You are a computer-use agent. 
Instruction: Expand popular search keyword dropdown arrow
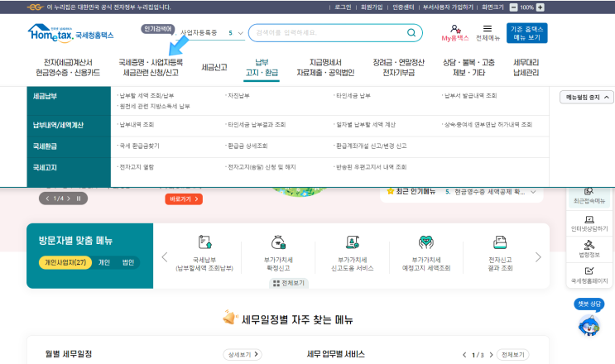click(x=240, y=33)
